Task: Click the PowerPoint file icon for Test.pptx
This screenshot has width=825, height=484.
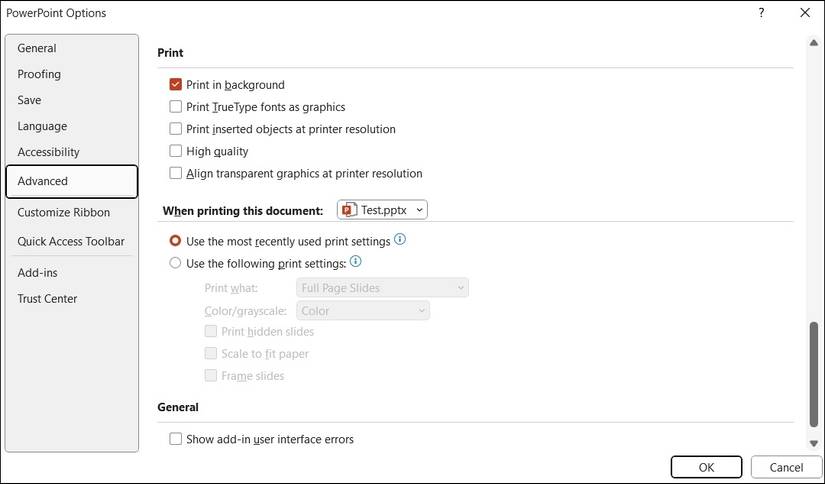Action: click(x=348, y=210)
